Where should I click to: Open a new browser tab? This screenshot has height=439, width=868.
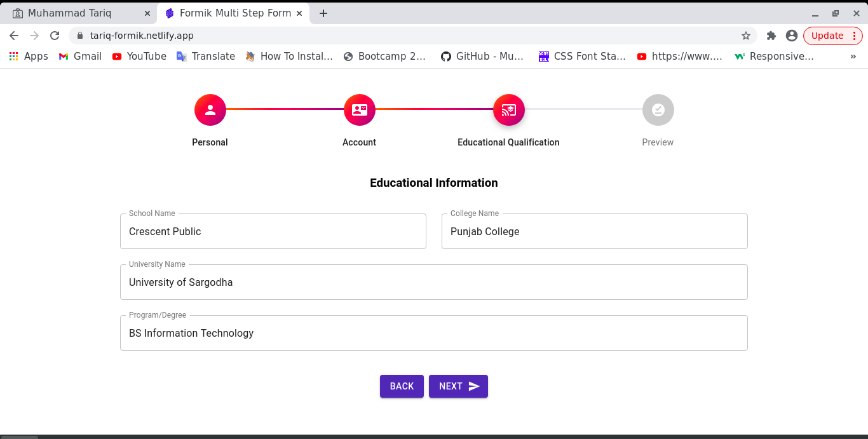(323, 13)
